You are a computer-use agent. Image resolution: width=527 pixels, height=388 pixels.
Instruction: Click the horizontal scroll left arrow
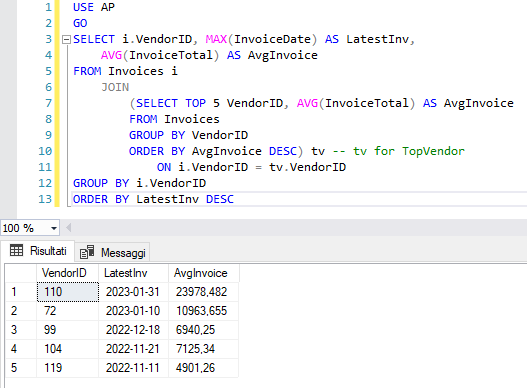[x=69, y=228]
